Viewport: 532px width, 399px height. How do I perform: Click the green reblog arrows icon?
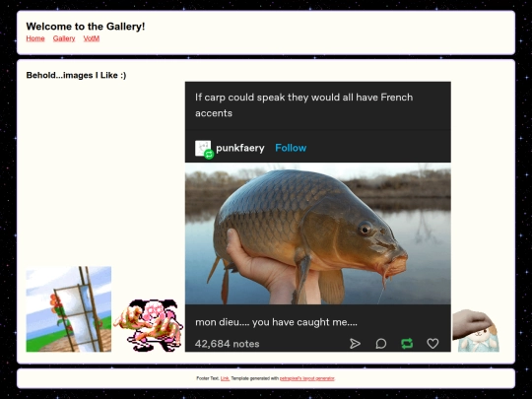click(x=407, y=344)
